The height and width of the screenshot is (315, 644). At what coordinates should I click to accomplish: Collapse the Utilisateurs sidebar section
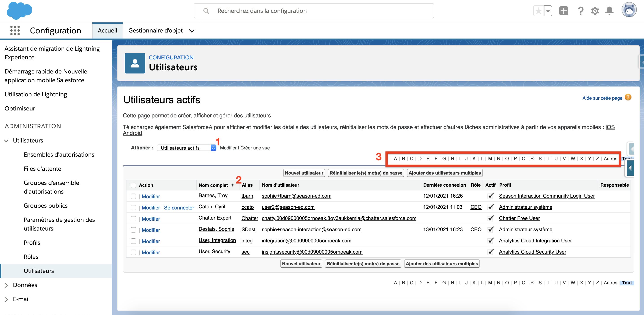click(x=6, y=140)
